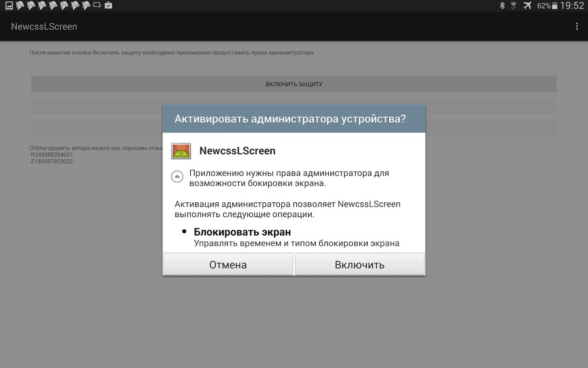
Task: Collapse the admin rights description arrow
Action: pyautogui.click(x=177, y=177)
